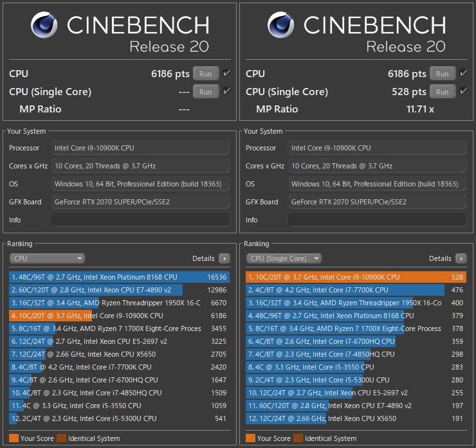The image size is (476, 448).
Task: Click the Cinebench logo in right window
Action: pos(281,25)
